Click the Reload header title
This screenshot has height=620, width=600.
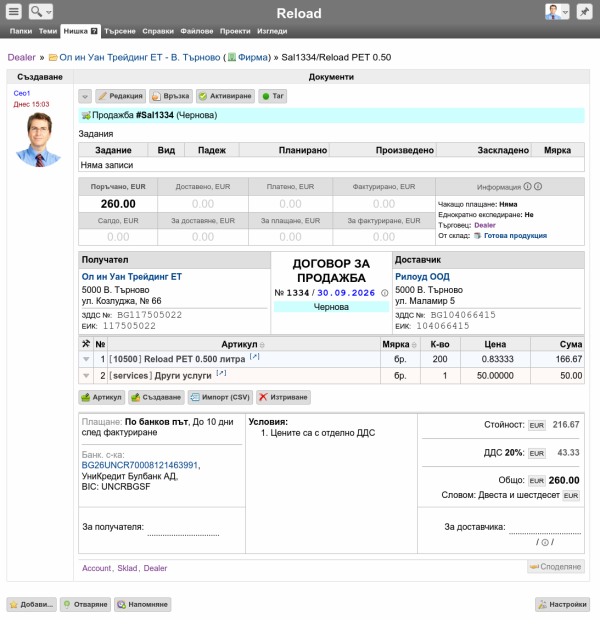click(x=299, y=13)
